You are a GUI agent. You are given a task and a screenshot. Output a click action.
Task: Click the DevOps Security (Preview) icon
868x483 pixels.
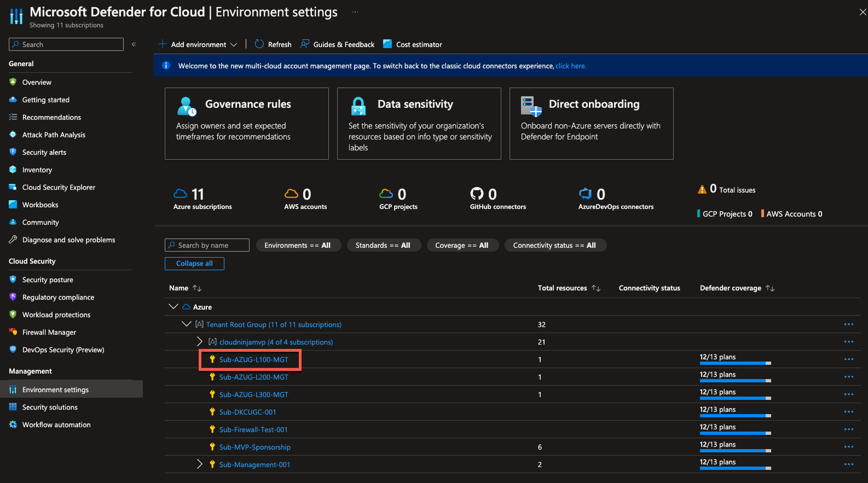tap(13, 350)
